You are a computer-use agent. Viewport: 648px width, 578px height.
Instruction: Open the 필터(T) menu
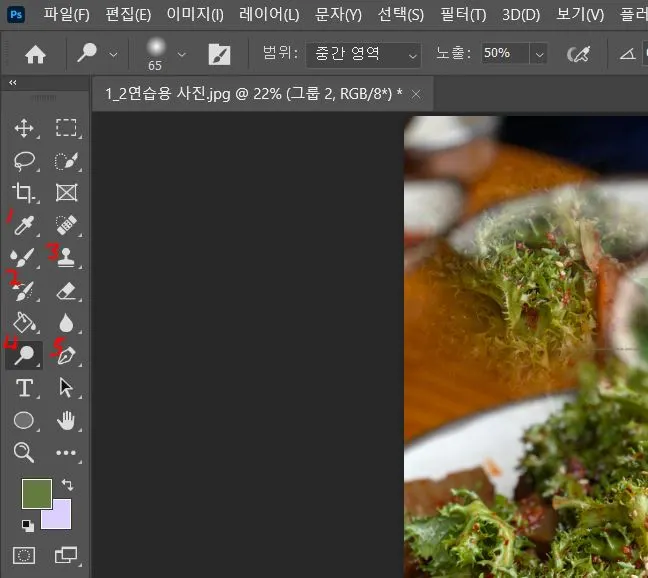[x=463, y=15]
